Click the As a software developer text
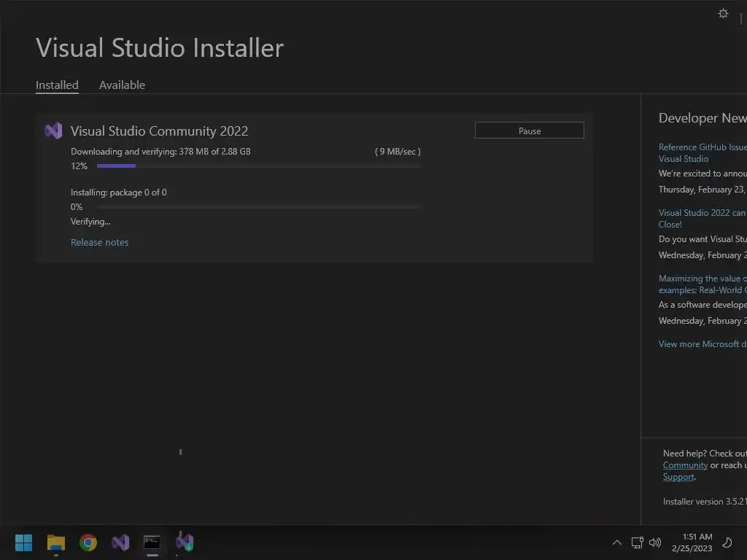This screenshot has width=747, height=560. 703,305
